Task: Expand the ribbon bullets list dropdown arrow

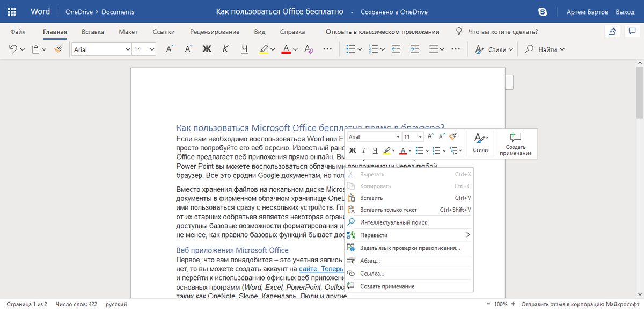Action: coord(360,49)
